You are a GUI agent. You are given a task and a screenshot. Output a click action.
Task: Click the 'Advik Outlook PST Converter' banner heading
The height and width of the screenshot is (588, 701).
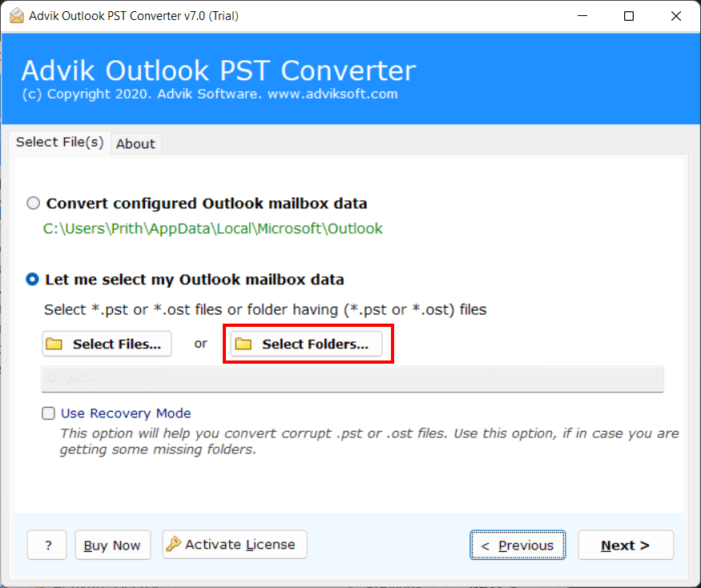coord(219,70)
